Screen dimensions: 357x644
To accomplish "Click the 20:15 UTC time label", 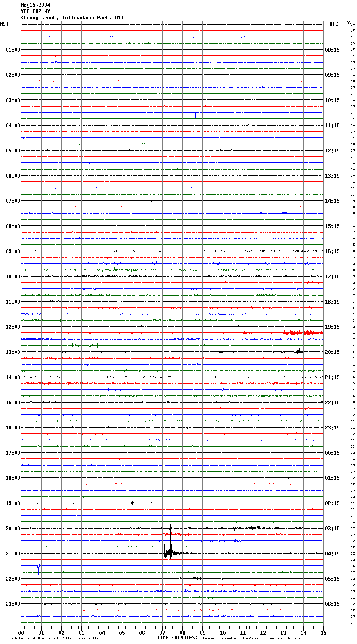I will 332,352.
